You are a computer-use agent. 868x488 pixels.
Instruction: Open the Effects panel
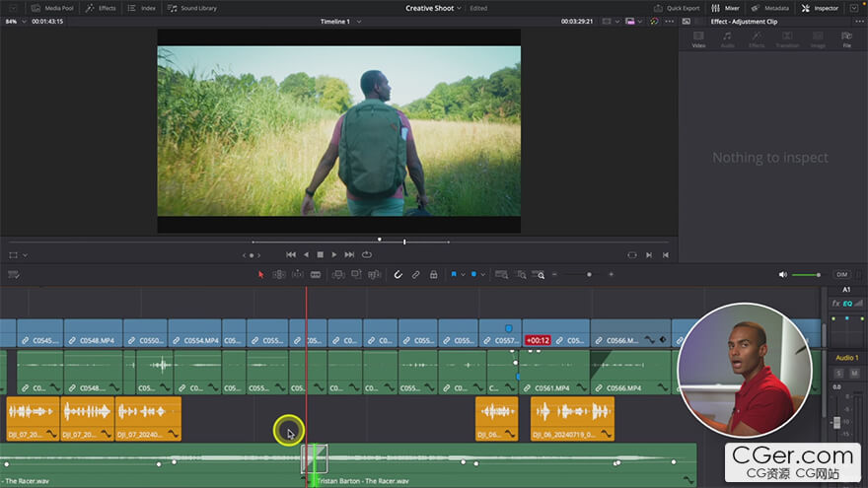click(x=101, y=8)
